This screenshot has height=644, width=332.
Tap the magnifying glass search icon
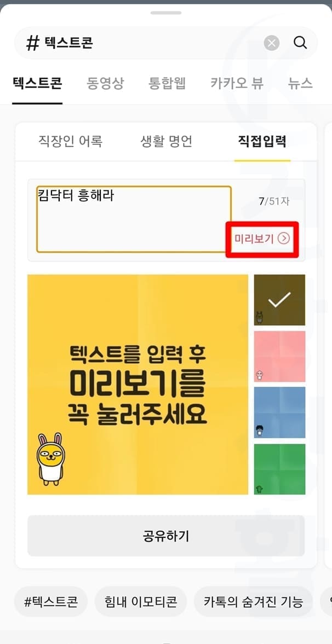coord(300,42)
